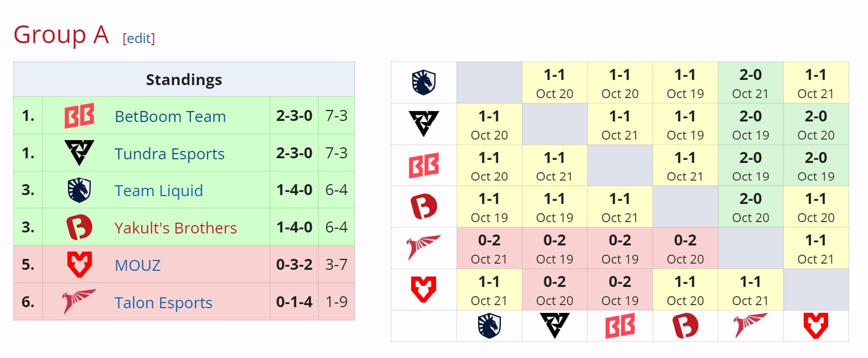
Task: Click the Team Liquid logo in the standings
Action: tap(79, 190)
